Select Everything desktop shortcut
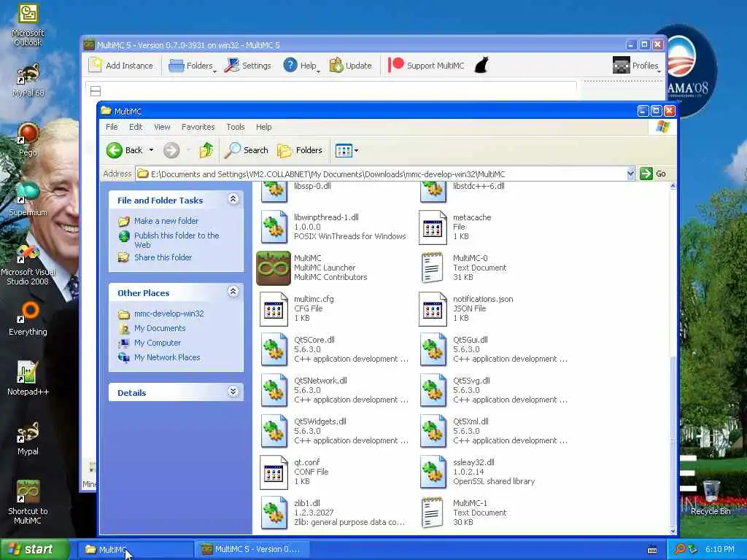747x560 pixels. [28, 319]
